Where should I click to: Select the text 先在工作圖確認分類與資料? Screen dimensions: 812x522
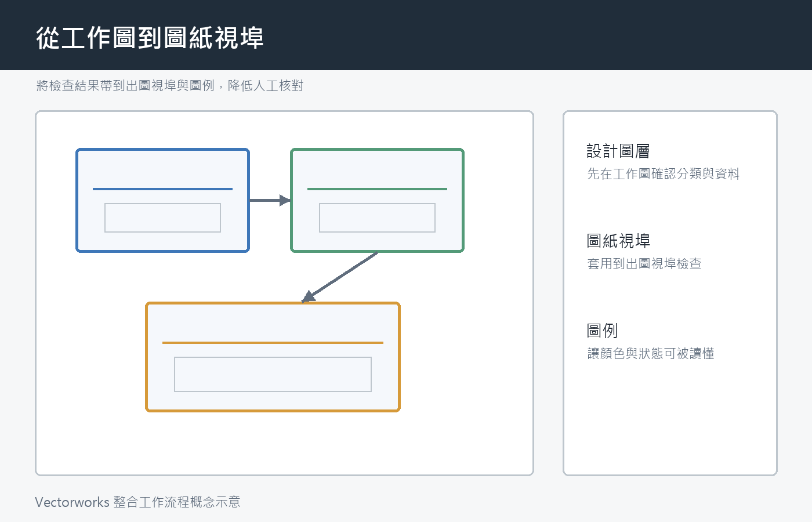[x=664, y=174]
